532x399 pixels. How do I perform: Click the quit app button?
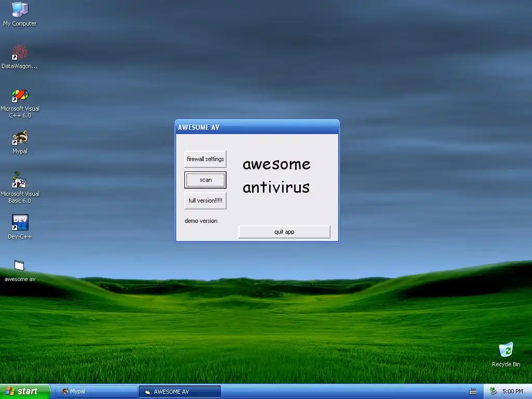[x=284, y=232]
